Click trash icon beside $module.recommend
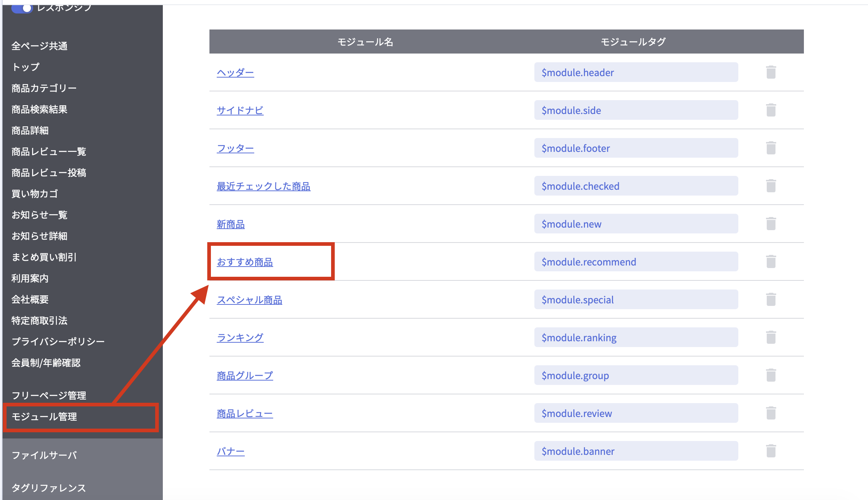This screenshot has width=868, height=500. (771, 261)
